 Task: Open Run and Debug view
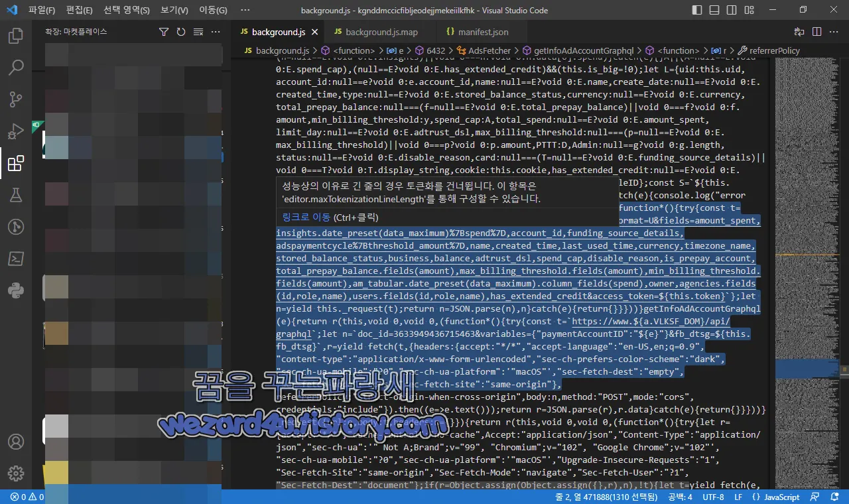[x=16, y=131]
